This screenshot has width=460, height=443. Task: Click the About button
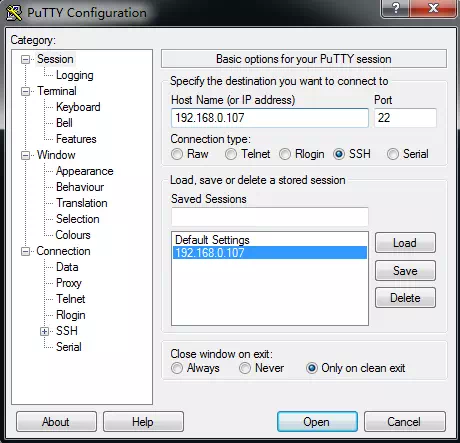[56, 422]
